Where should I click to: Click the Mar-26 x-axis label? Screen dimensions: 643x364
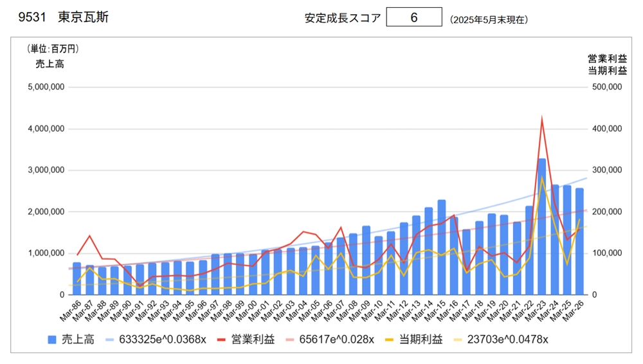coord(574,311)
